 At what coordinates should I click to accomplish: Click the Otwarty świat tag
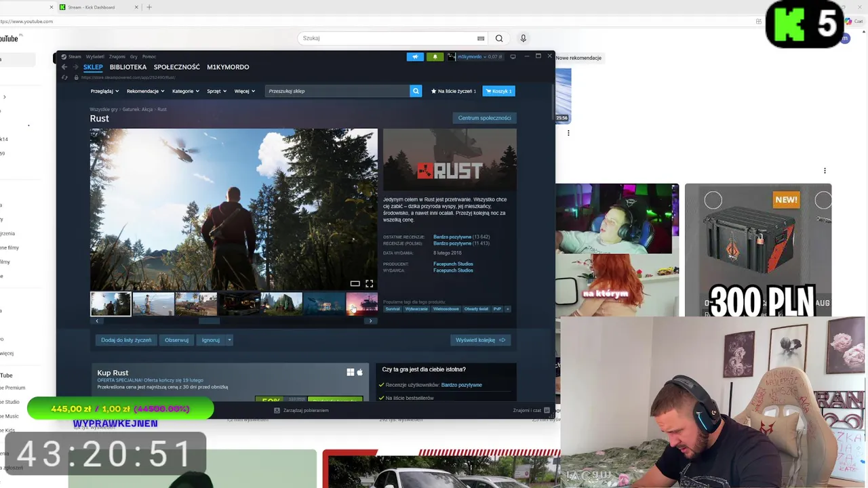pyautogui.click(x=476, y=309)
